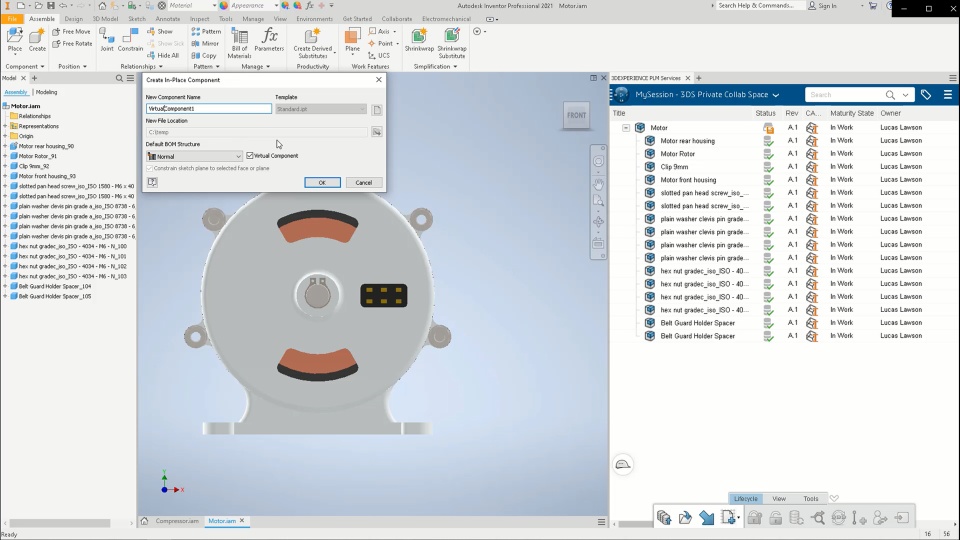
Task: Click the browse folder icon beside New File Location
Action: [377, 132]
